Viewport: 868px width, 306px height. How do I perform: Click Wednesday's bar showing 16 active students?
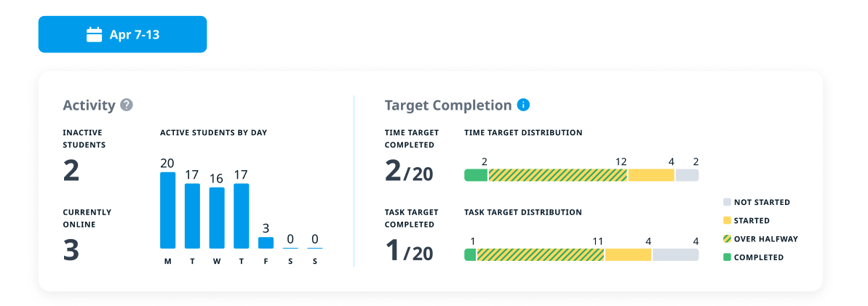pyautogui.click(x=217, y=218)
